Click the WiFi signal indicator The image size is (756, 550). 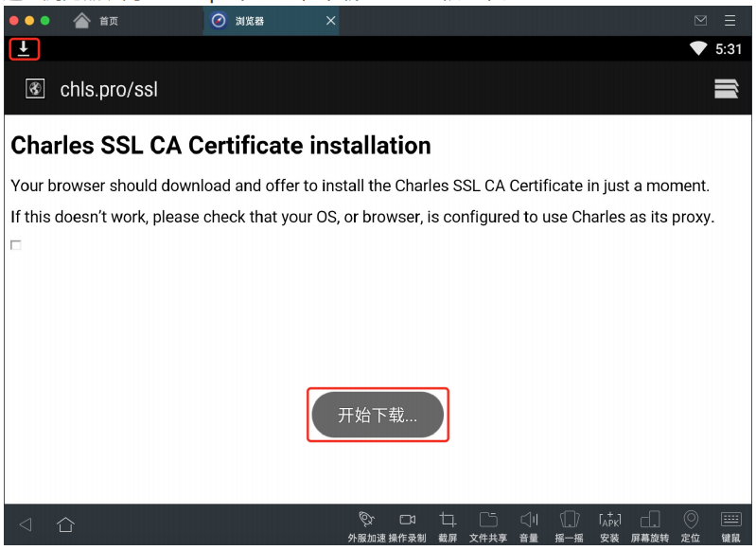coord(697,48)
